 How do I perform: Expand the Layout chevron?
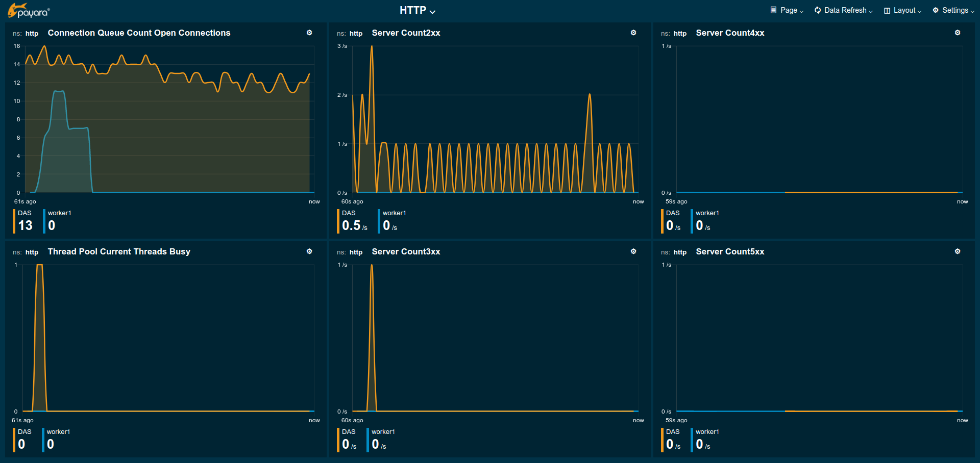[x=919, y=11]
